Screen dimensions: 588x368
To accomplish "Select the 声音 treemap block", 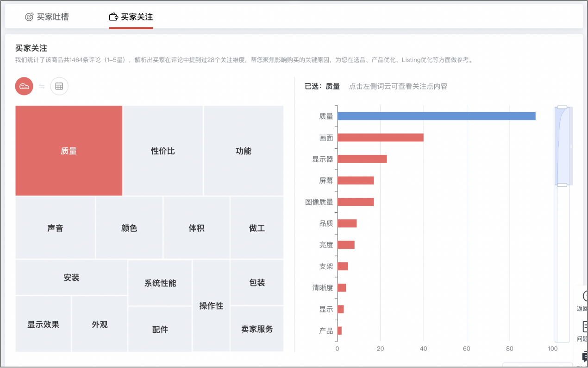I will pyautogui.click(x=55, y=228).
